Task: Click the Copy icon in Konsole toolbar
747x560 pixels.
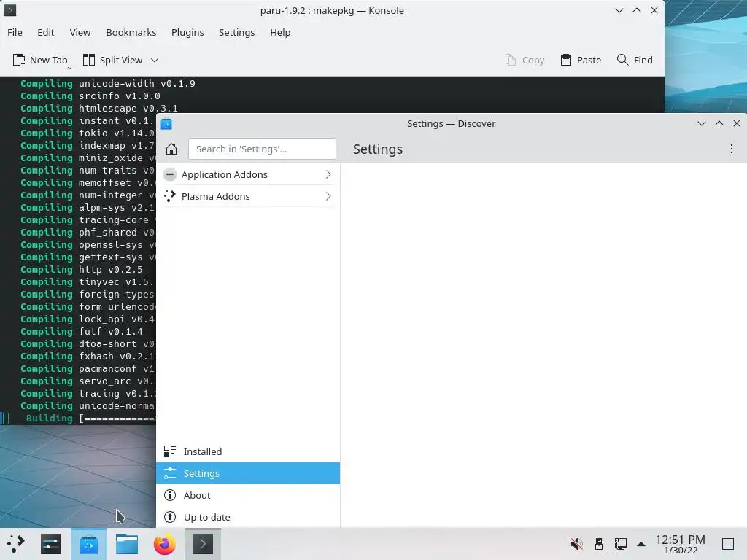Action: pos(511,60)
